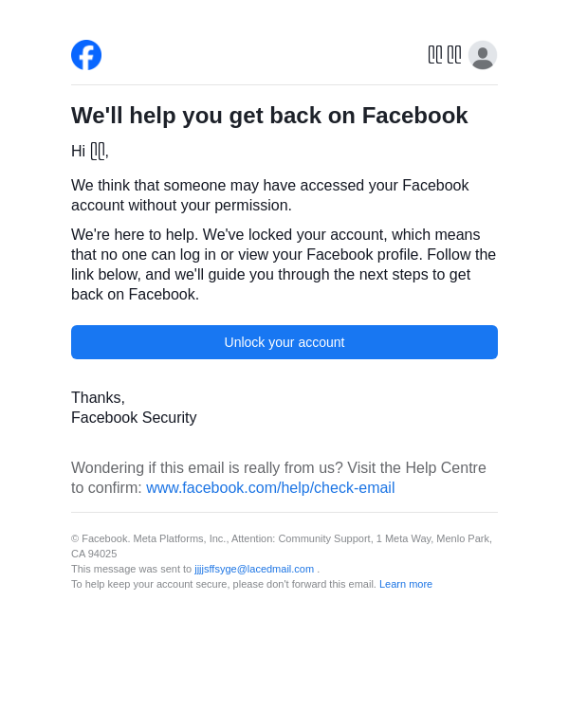
Task: Click the heading We'll help you get back on Facebook
Action: [x=269, y=116]
